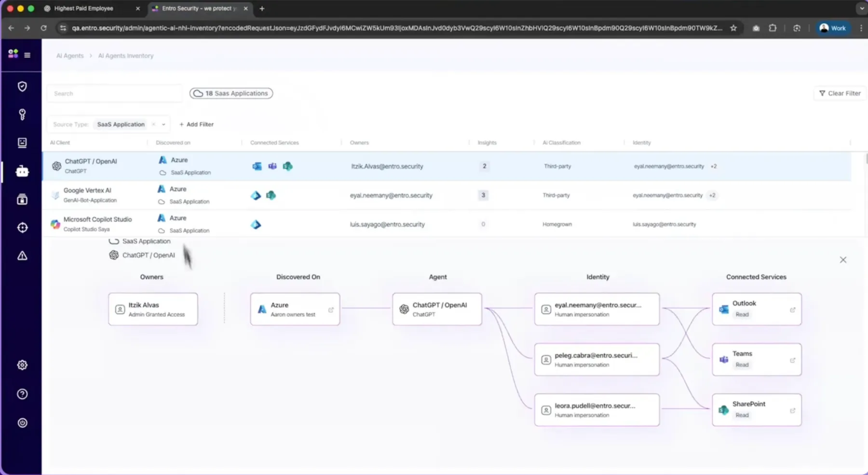Screen dimensions: 868x475
Task: Sort by the AI Client column header
Action: [x=60, y=143]
